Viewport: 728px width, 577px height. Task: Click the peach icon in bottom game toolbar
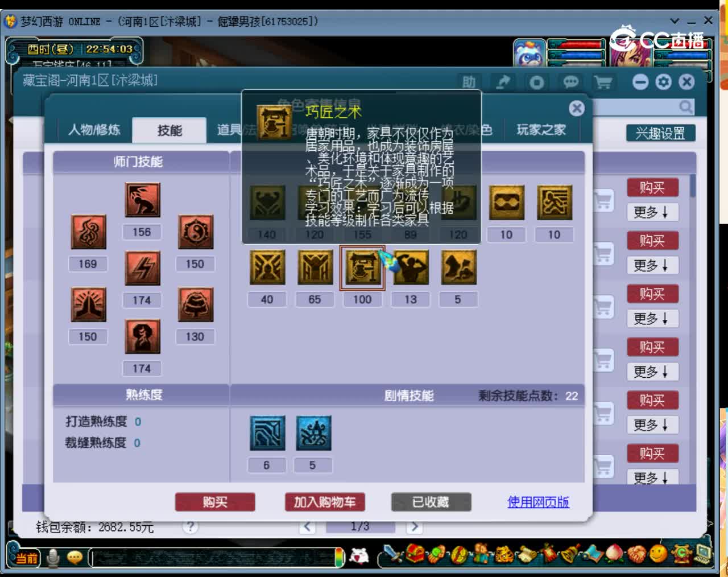click(614, 554)
